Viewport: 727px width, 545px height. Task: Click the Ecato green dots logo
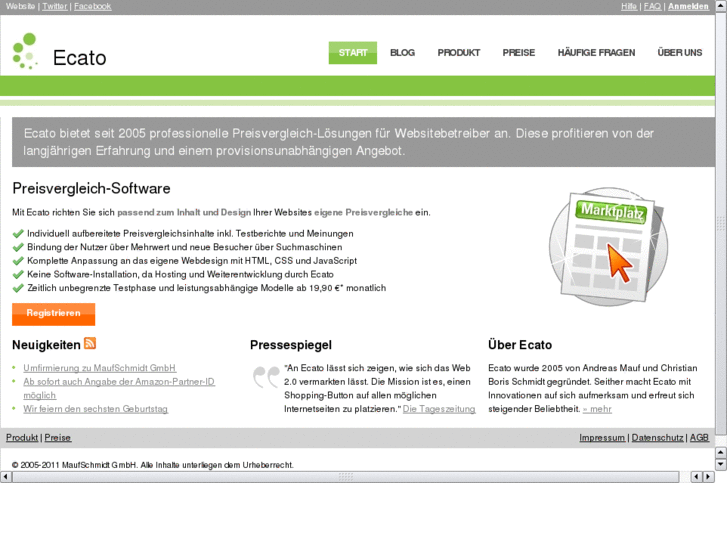pyautogui.click(x=25, y=51)
